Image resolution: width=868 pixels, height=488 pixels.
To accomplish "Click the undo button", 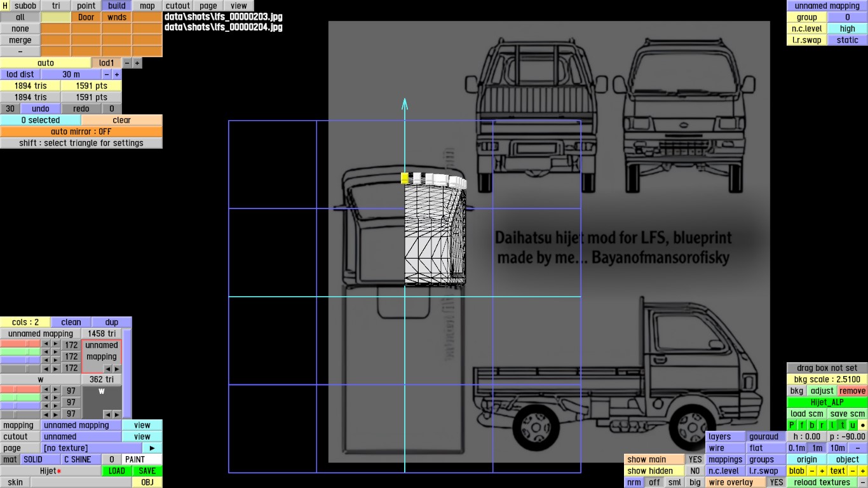I will (41, 109).
